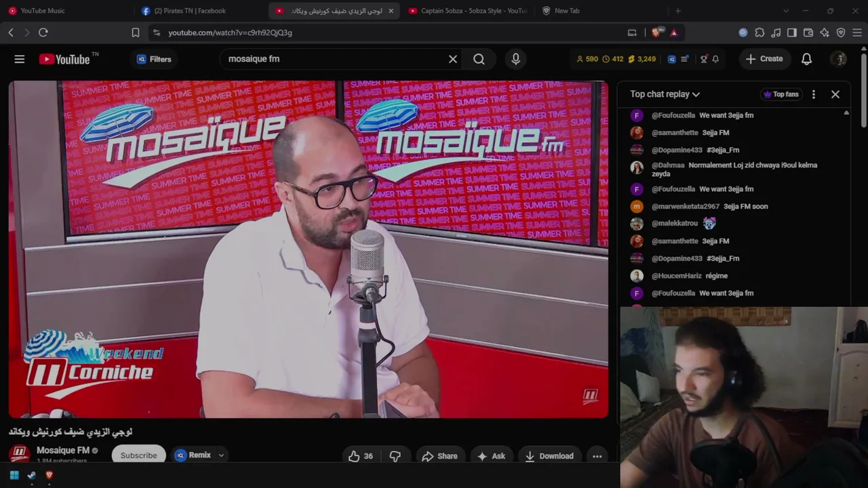Expand the Remix dropdown arrow
This screenshot has height=488, width=868.
[221, 455]
